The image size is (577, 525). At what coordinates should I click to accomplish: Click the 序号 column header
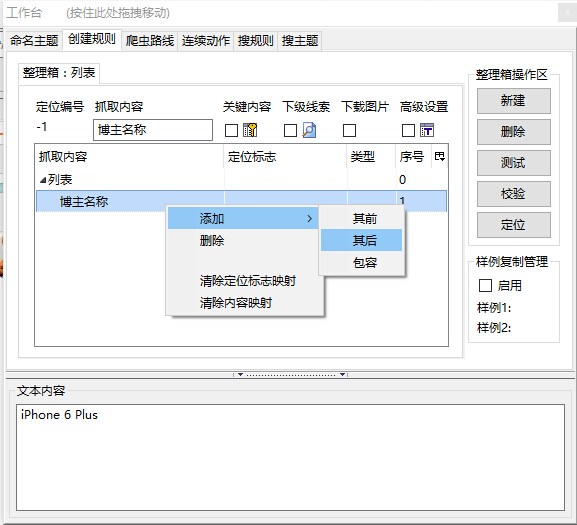pos(414,157)
